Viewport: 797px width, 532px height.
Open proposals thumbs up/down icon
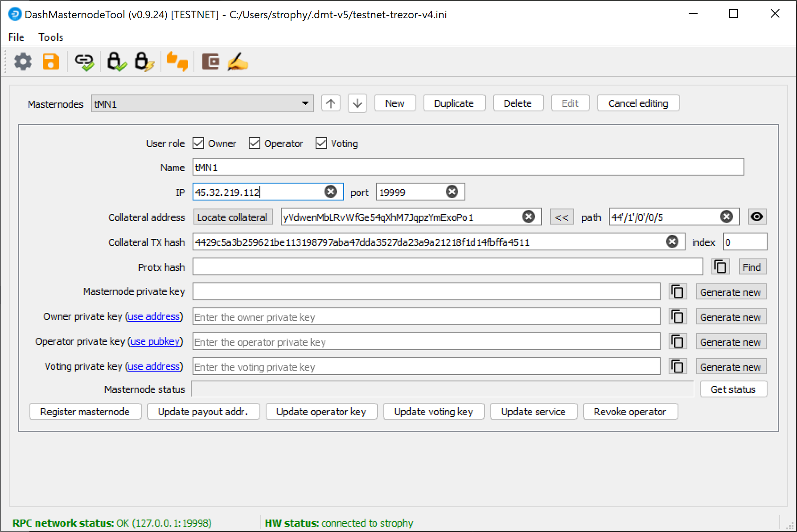177,61
